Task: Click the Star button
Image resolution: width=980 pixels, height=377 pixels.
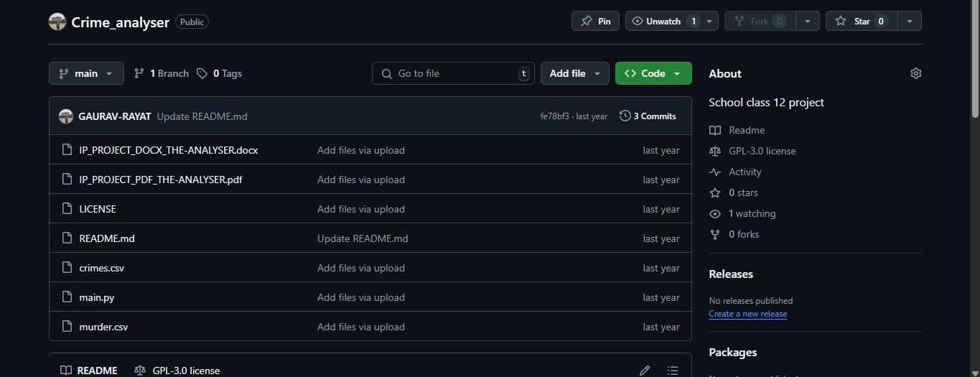Action: point(862,22)
